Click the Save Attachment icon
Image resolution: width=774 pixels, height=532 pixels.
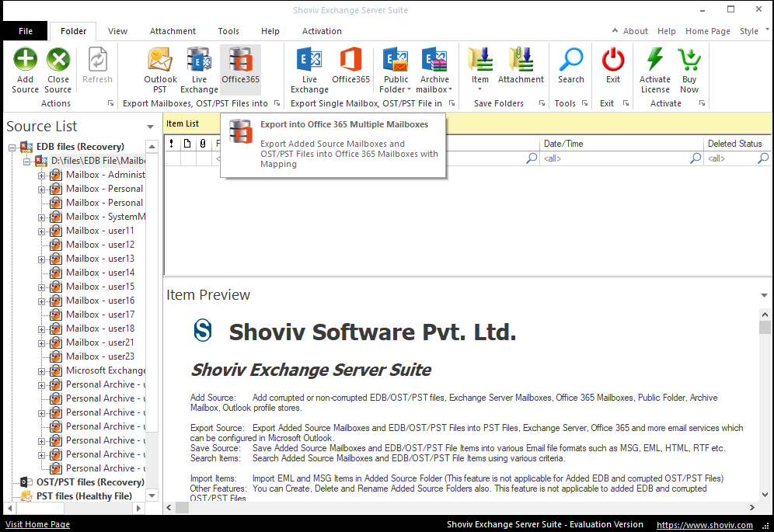coord(521,60)
